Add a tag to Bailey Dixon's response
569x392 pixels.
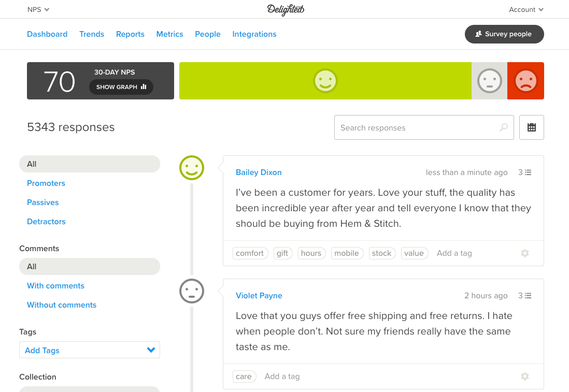pyautogui.click(x=454, y=253)
